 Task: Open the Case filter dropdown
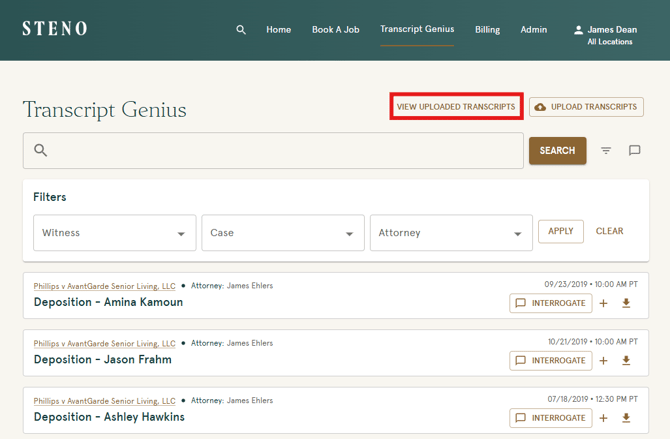282,233
